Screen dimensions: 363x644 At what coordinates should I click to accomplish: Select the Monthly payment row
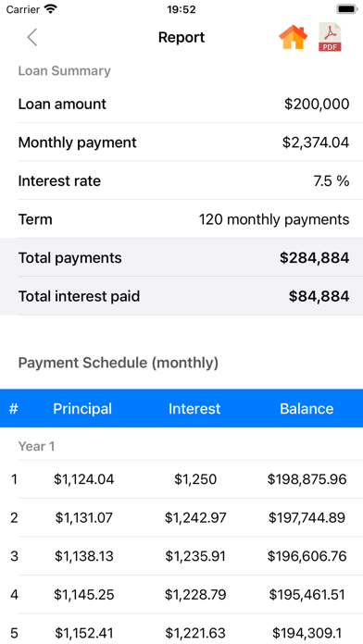181,142
